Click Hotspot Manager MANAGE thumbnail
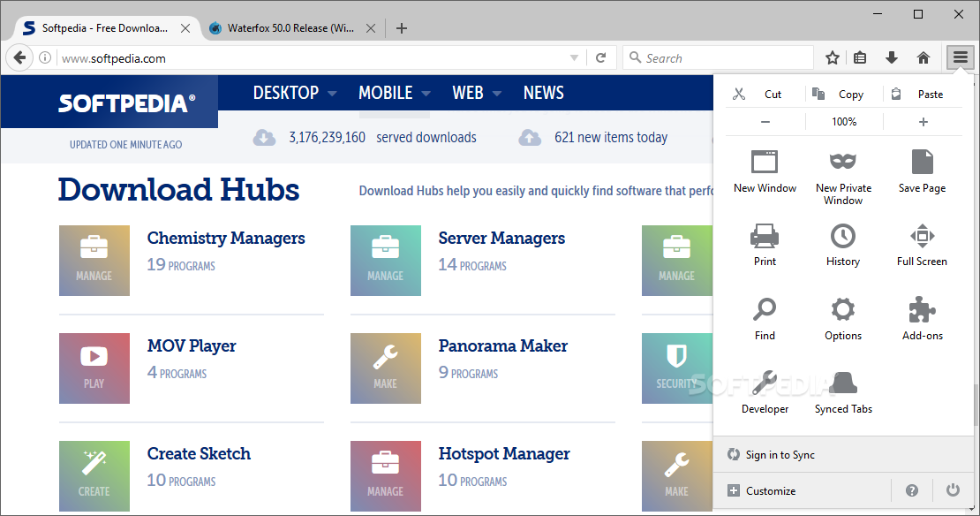Image resolution: width=980 pixels, height=516 pixels. point(386,476)
